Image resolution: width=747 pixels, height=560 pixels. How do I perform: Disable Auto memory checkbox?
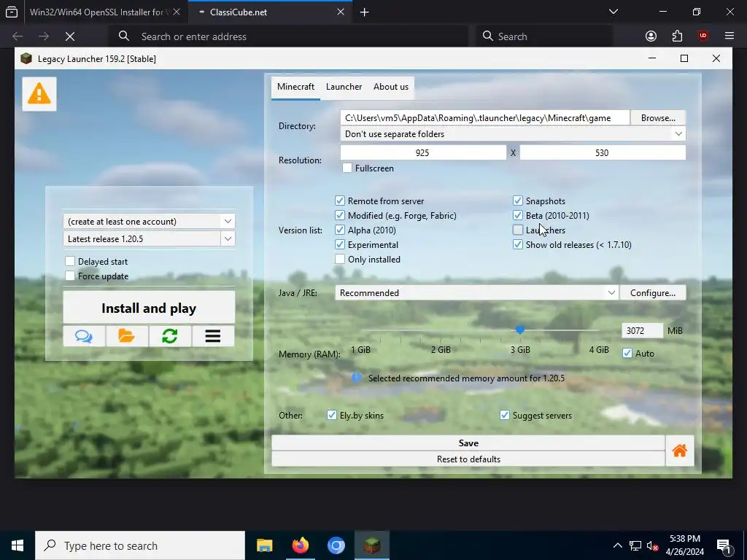point(627,354)
